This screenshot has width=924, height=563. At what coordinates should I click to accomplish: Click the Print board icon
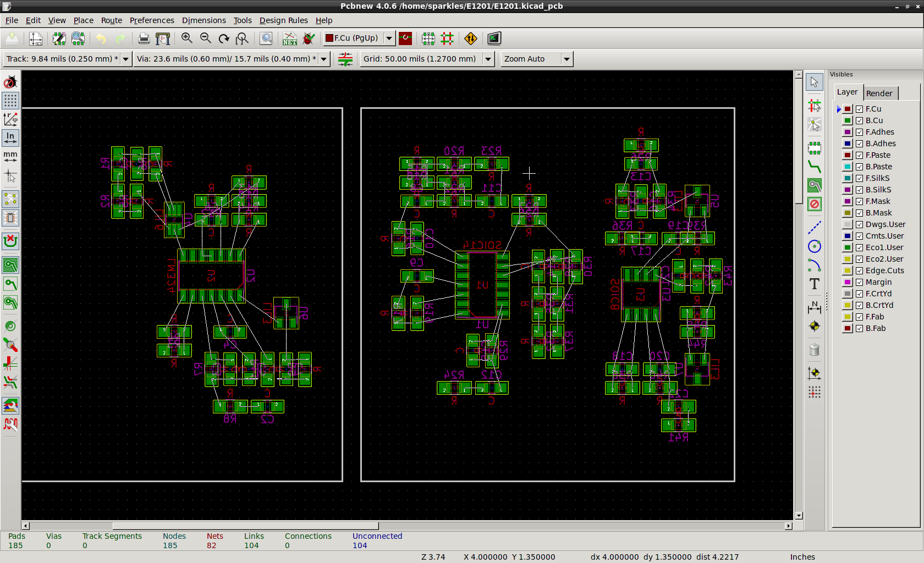click(x=144, y=38)
